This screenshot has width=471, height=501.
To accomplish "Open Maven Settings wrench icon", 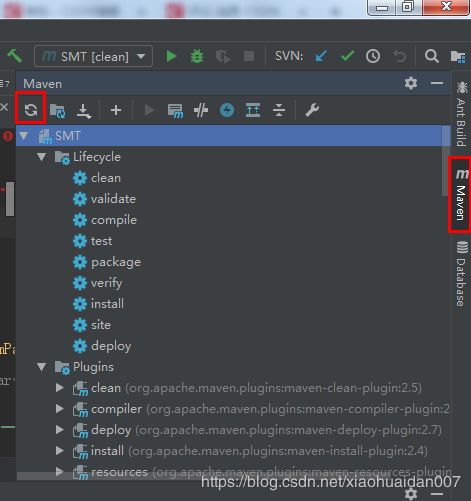I will coord(312,110).
